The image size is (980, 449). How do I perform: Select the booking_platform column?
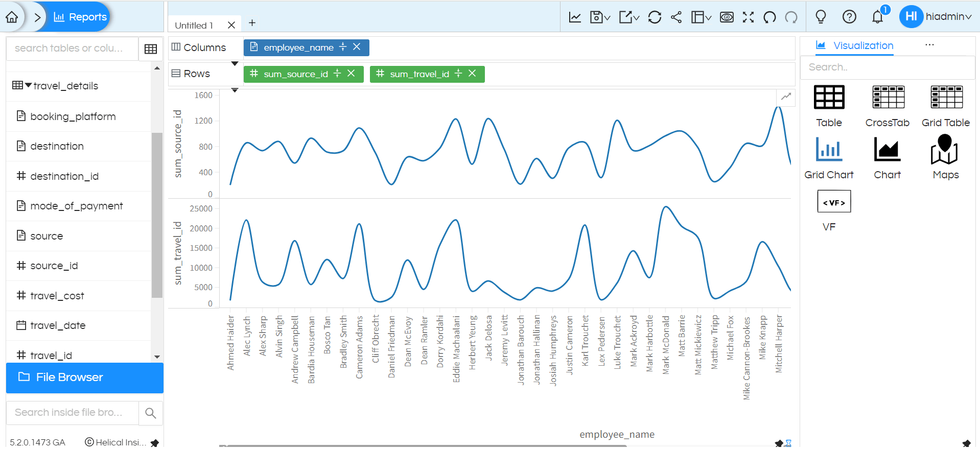[73, 116]
